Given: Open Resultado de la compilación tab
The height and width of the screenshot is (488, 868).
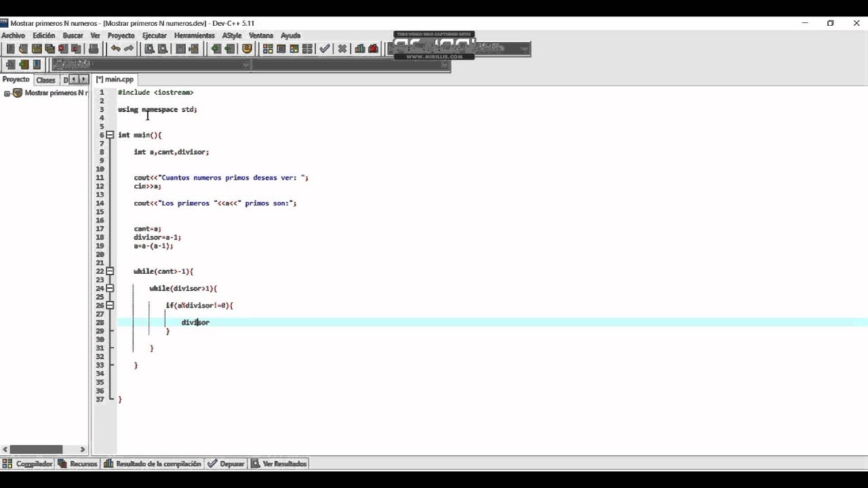Looking at the screenshot, I should (153, 464).
